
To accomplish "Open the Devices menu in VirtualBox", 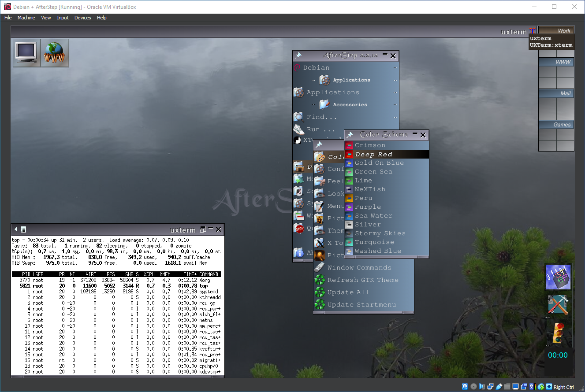I will 82,18.
